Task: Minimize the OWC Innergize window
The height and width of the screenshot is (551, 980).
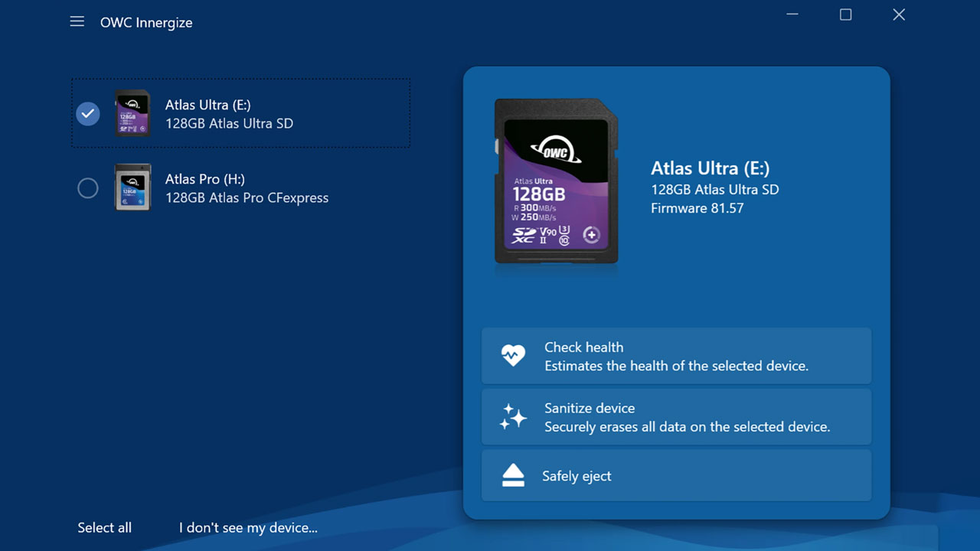Action: tap(792, 15)
